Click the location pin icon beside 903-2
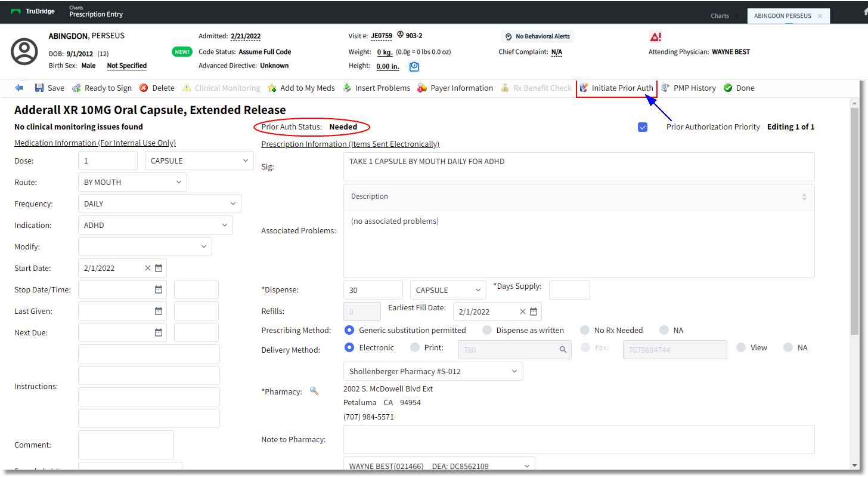The height and width of the screenshot is (478, 868). coord(401,35)
